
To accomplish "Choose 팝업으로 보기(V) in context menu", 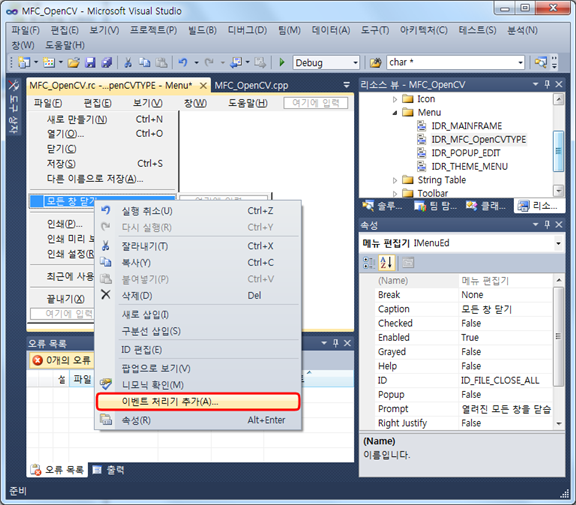I will point(198,368).
